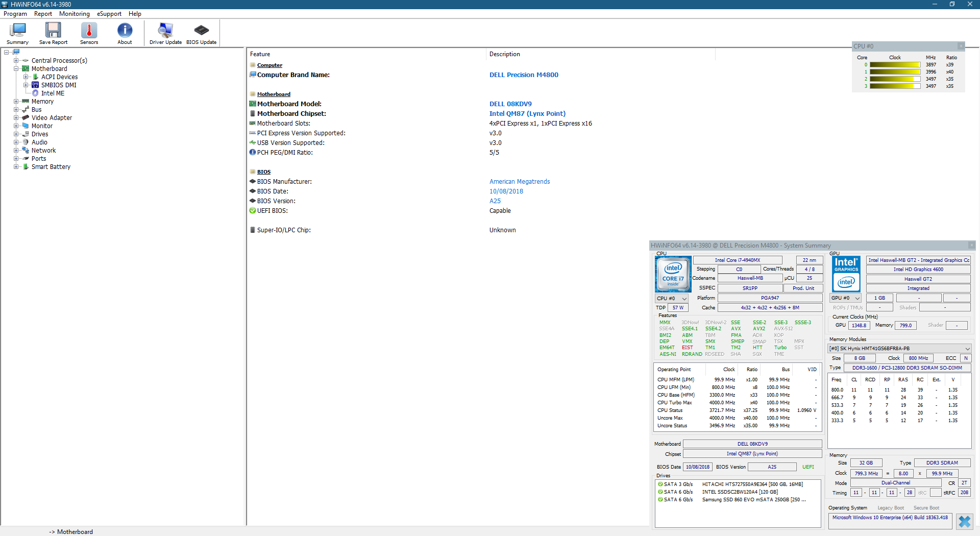Open the Summary toolbar icon
Viewport: 980px width, 536px height.
click(18, 34)
